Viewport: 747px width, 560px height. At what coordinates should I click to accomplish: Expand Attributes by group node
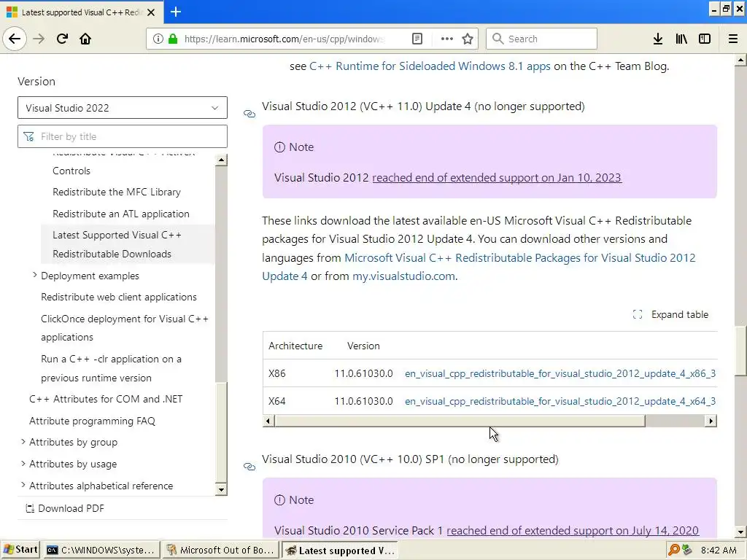pos(23,441)
